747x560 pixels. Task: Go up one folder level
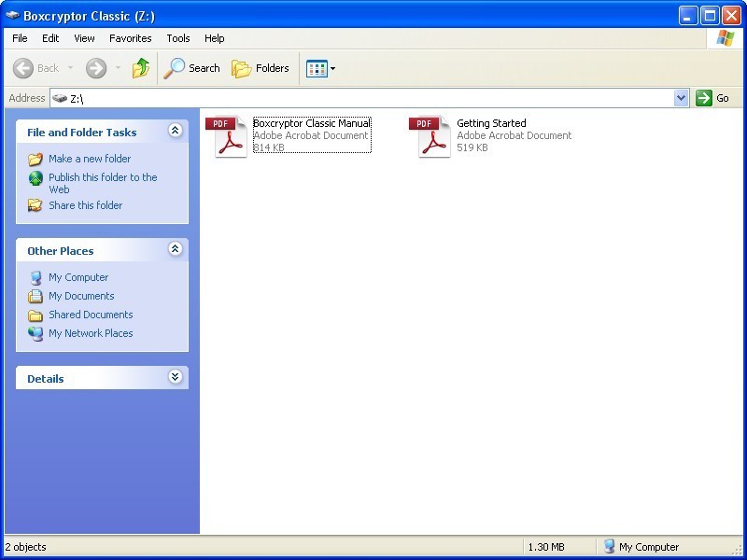pyautogui.click(x=141, y=68)
